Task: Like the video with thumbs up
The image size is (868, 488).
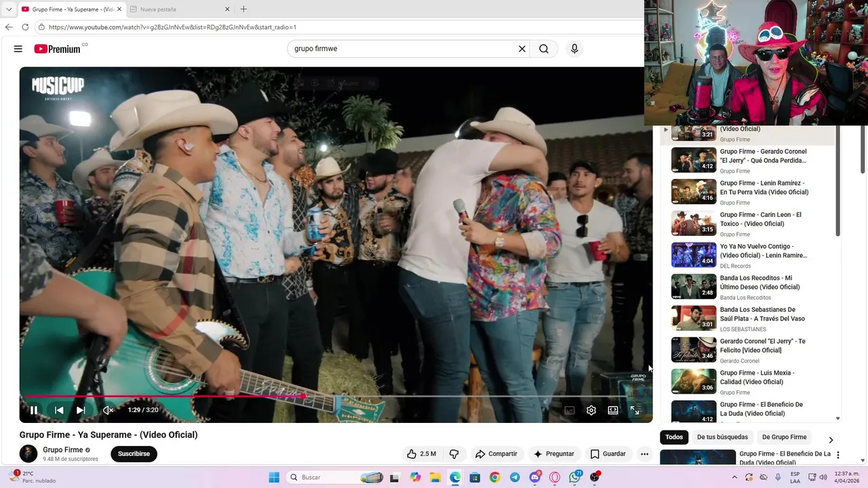Action: click(x=421, y=454)
